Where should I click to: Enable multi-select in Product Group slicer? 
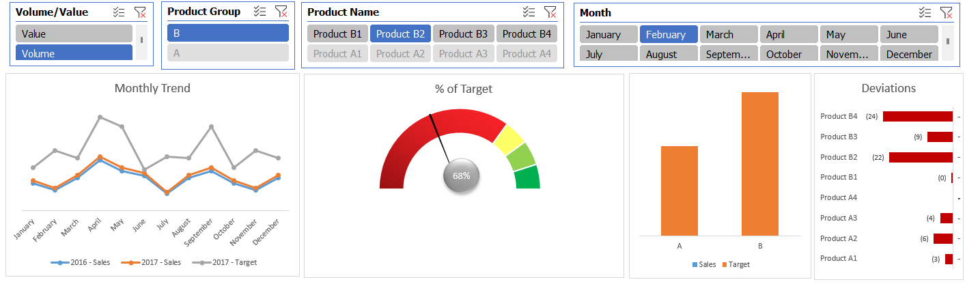(260, 12)
